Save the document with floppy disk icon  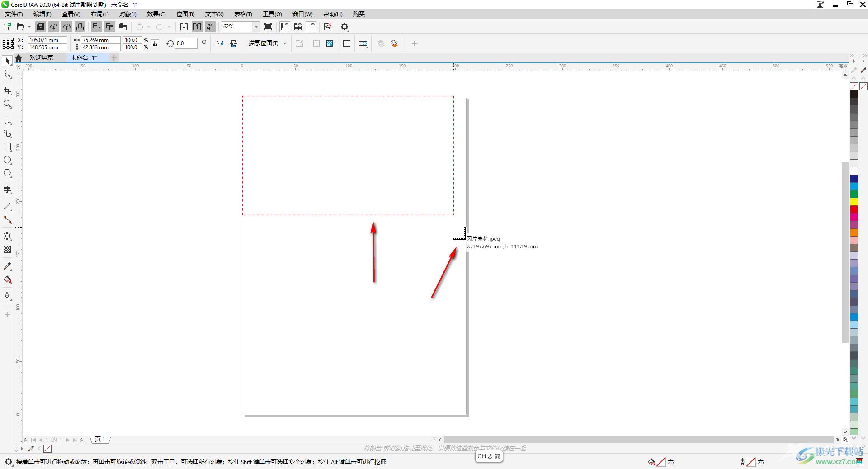click(x=41, y=27)
